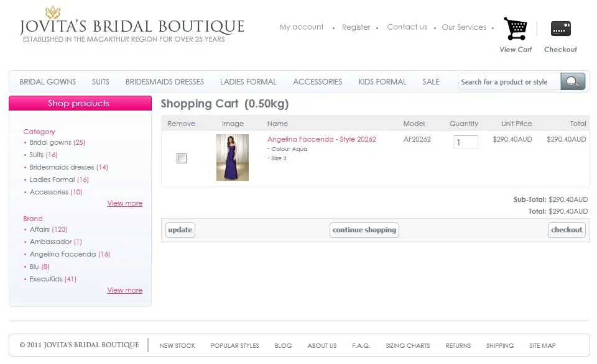Open Angelina Faccenda - Style 20262 product link
This screenshot has height=364, width=597.
click(x=322, y=139)
